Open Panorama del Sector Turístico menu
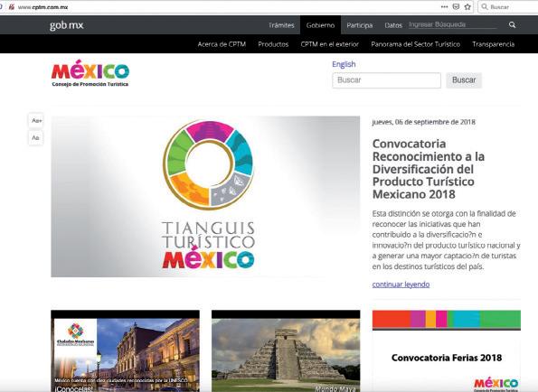 [x=416, y=44]
